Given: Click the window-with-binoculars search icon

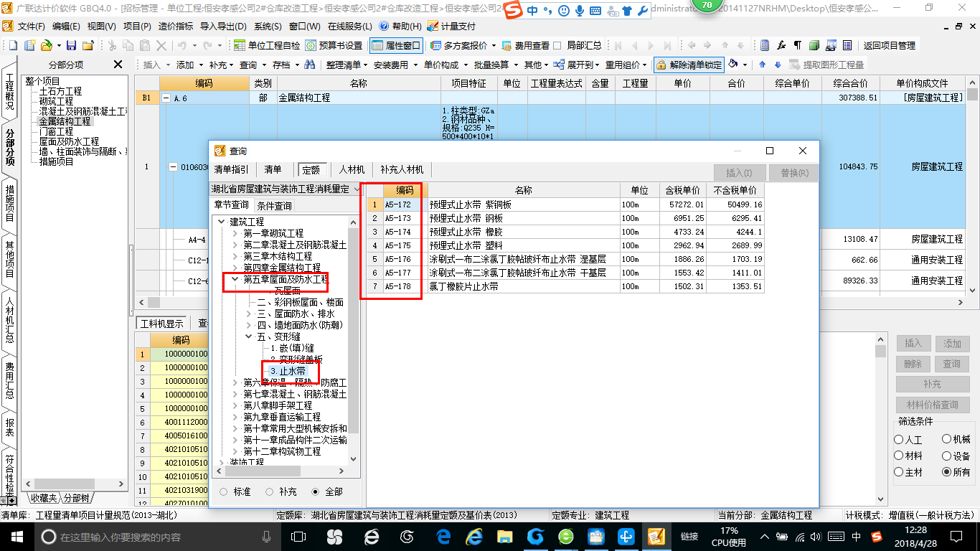Looking at the screenshot, I should [831, 45].
